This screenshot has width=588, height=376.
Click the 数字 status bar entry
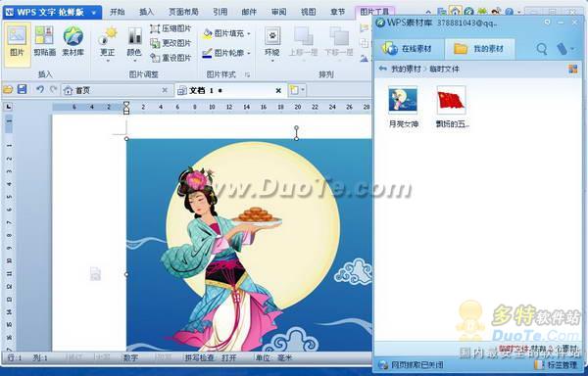pyautogui.click(x=131, y=357)
